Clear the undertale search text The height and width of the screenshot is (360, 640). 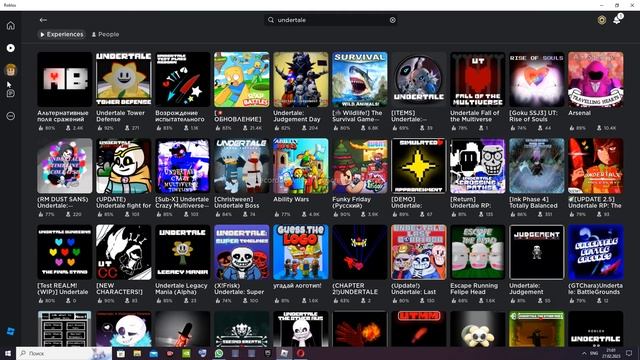tap(393, 20)
